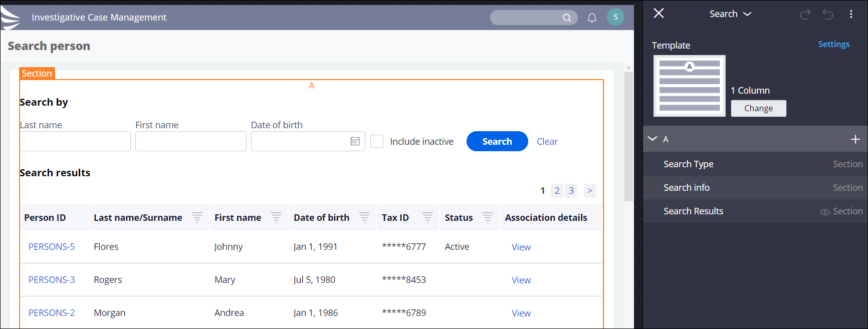
Task: Open the Search dropdown in panel header
Action: (x=730, y=14)
